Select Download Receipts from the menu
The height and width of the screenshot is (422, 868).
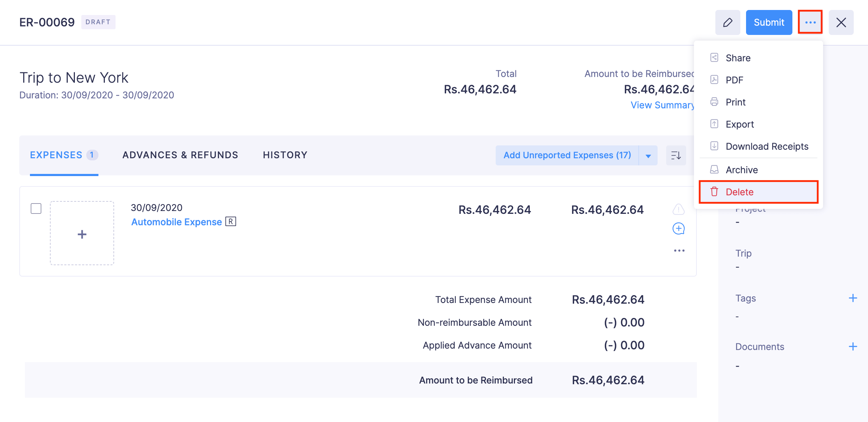(x=767, y=146)
